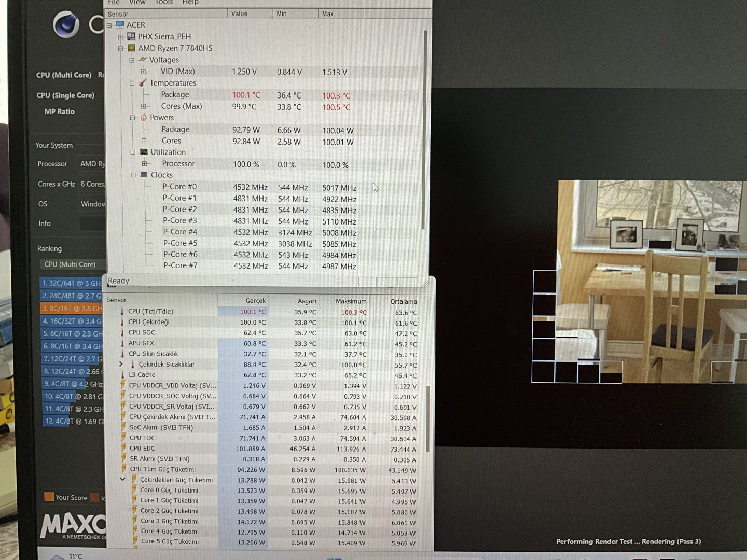Expand the VID (Max) entry
The width and height of the screenshot is (747, 560).
143,72
